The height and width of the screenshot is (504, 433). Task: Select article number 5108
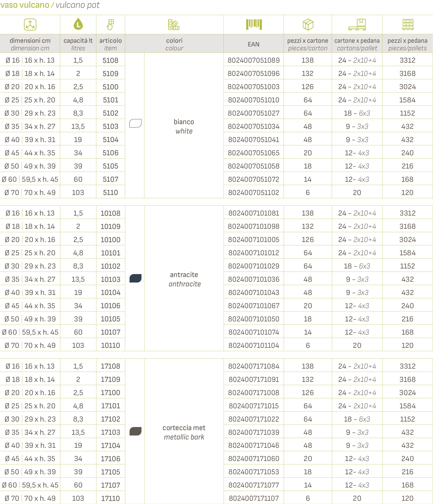point(111,60)
